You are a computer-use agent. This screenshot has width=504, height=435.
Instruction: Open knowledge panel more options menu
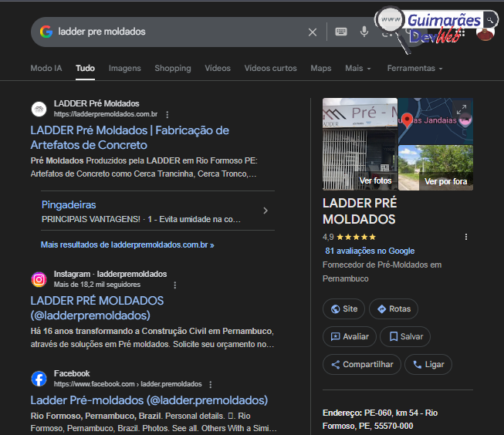[466, 237]
